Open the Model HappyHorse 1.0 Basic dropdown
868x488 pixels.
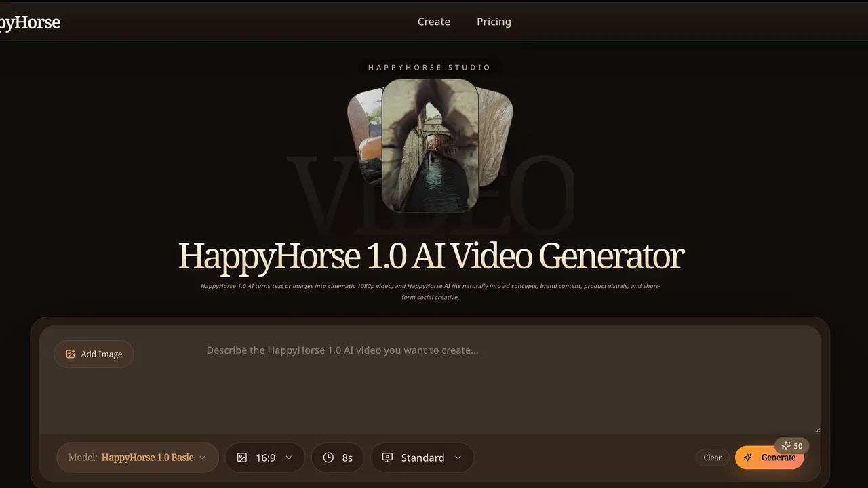point(138,457)
